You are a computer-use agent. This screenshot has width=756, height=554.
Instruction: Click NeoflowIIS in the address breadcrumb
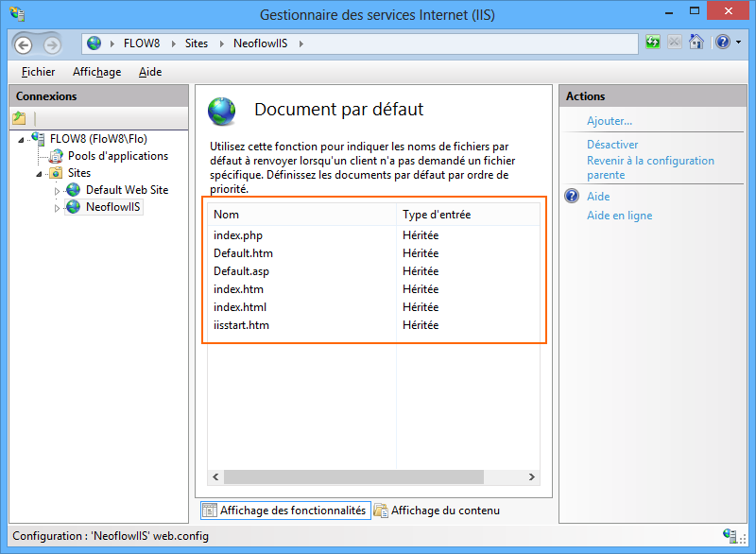(x=261, y=43)
